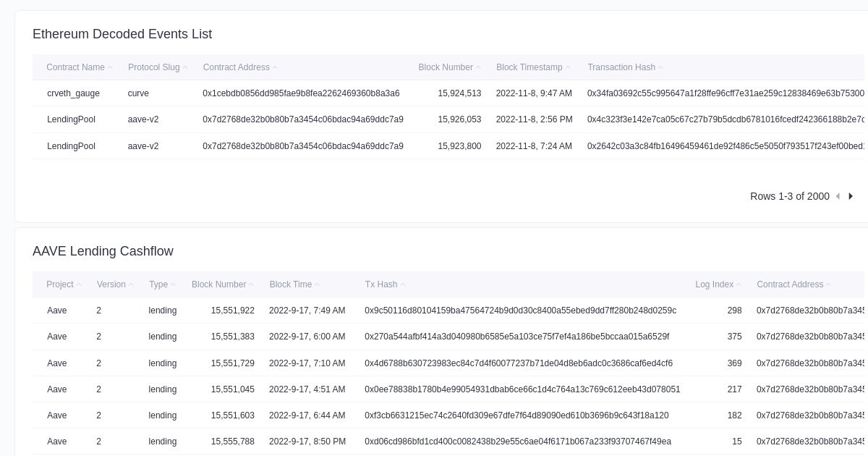Viewport: 868px width, 456px height.
Task: Go to previous page of events
Action: tap(838, 196)
